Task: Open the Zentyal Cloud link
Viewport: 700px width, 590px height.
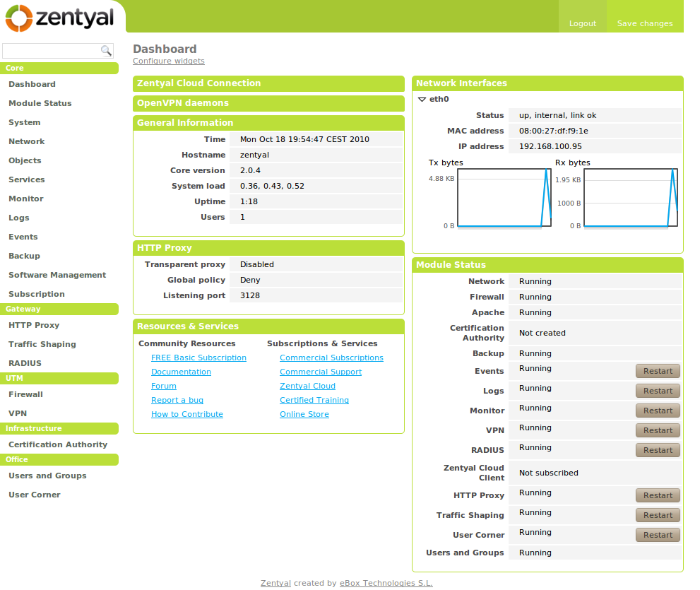Action: (x=307, y=386)
